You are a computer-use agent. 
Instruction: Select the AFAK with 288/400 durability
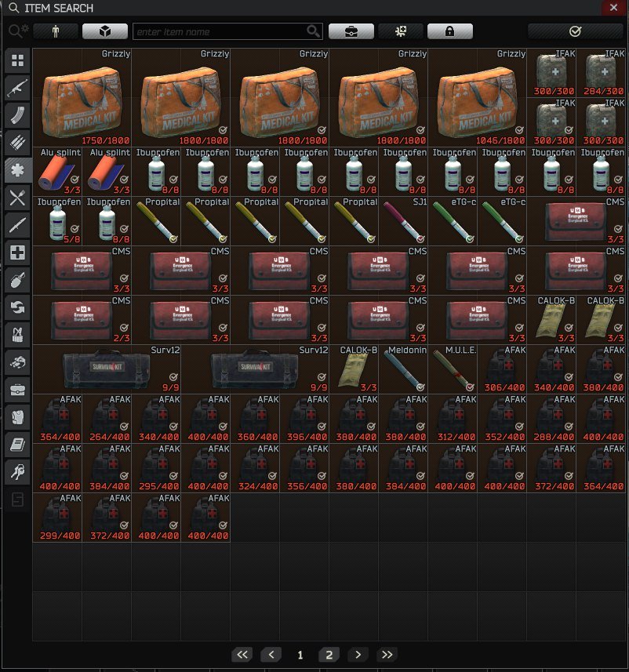[551, 418]
